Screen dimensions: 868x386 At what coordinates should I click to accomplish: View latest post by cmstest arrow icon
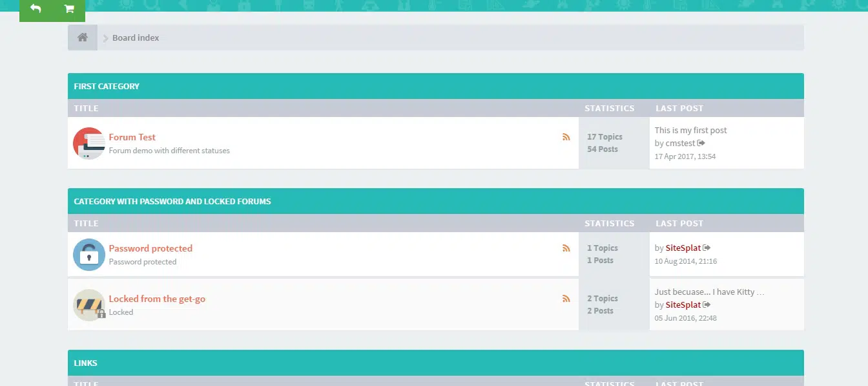pos(701,143)
